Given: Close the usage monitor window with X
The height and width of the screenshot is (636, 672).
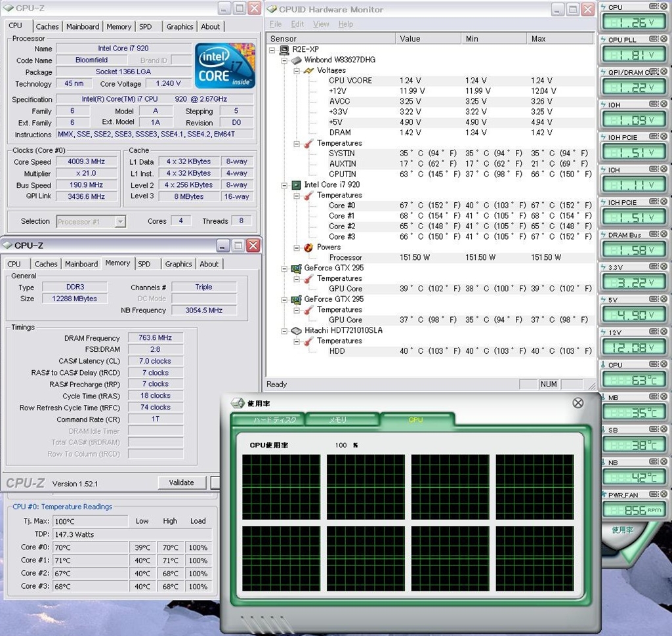Looking at the screenshot, I should pos(577,403).
